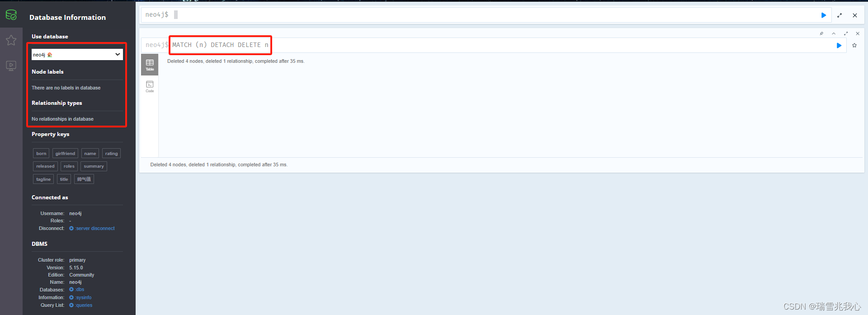Click the bottom 'Deleted 4 nodes' status message

coord(219,165)
